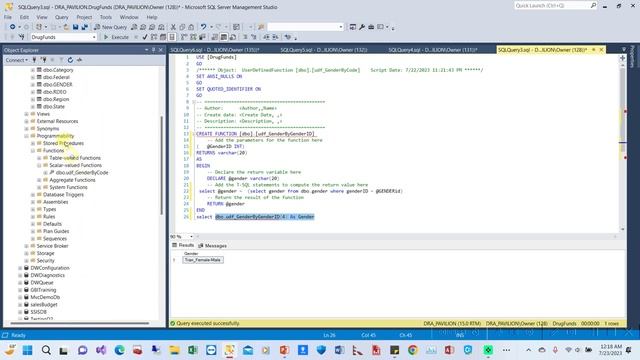Collapse the Functions folder
This screenshot has width=640, height=360.
pyautogui.click(x=33, y=151)
